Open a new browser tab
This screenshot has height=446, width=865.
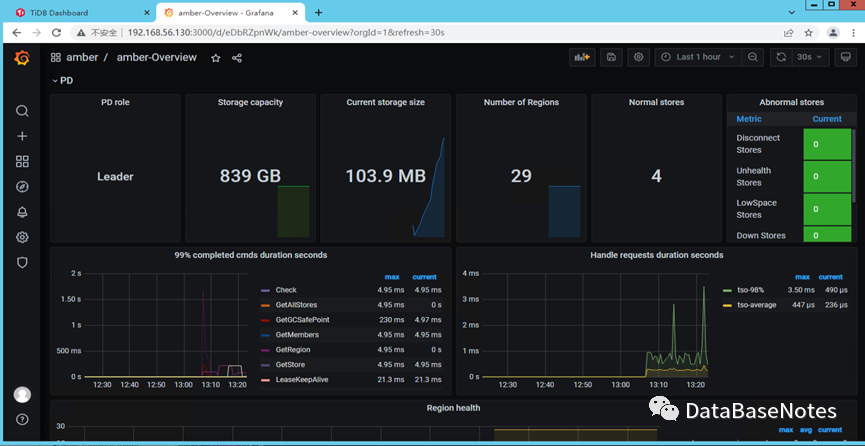(x=318, y=13)
